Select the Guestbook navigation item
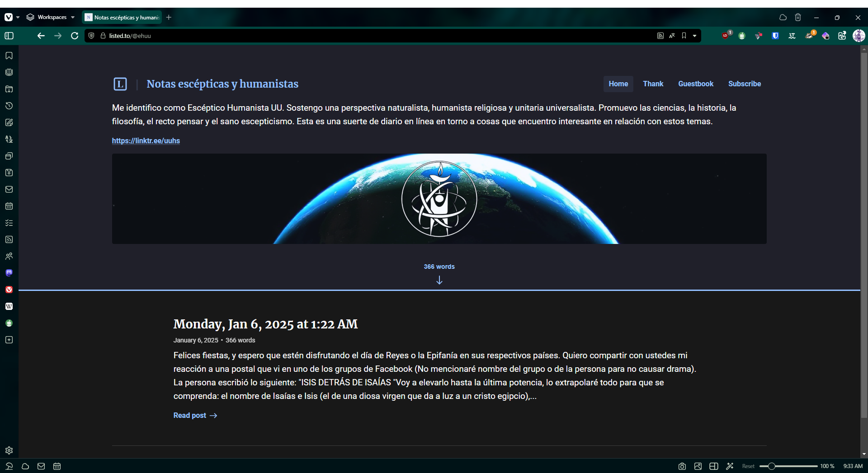 (695, 84)
